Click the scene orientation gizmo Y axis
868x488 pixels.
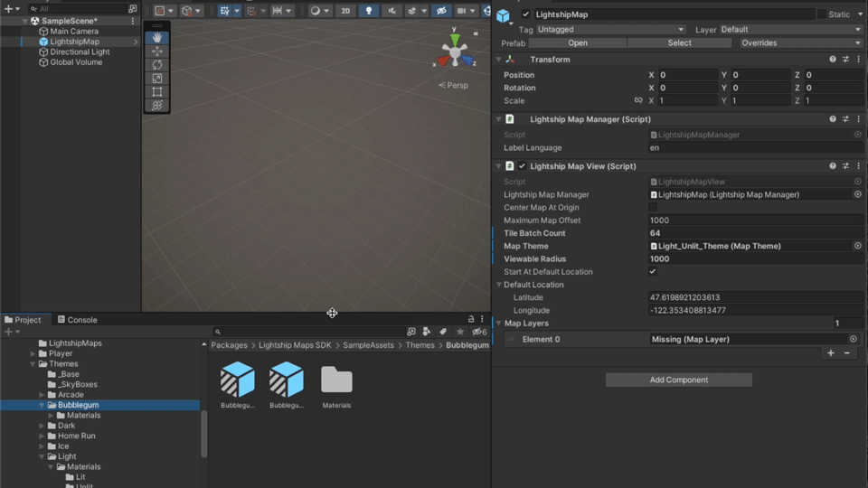[455, 38]
